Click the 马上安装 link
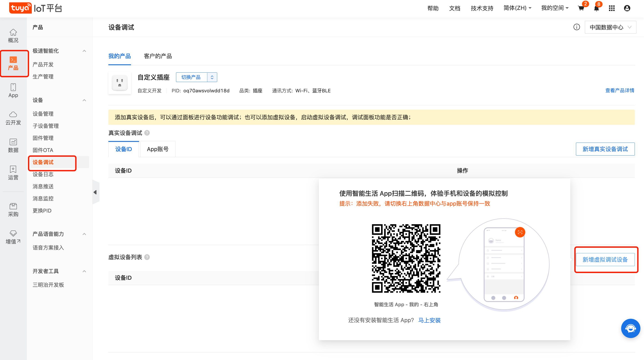Viewport: 644px width, 360px height. [429, 320]
